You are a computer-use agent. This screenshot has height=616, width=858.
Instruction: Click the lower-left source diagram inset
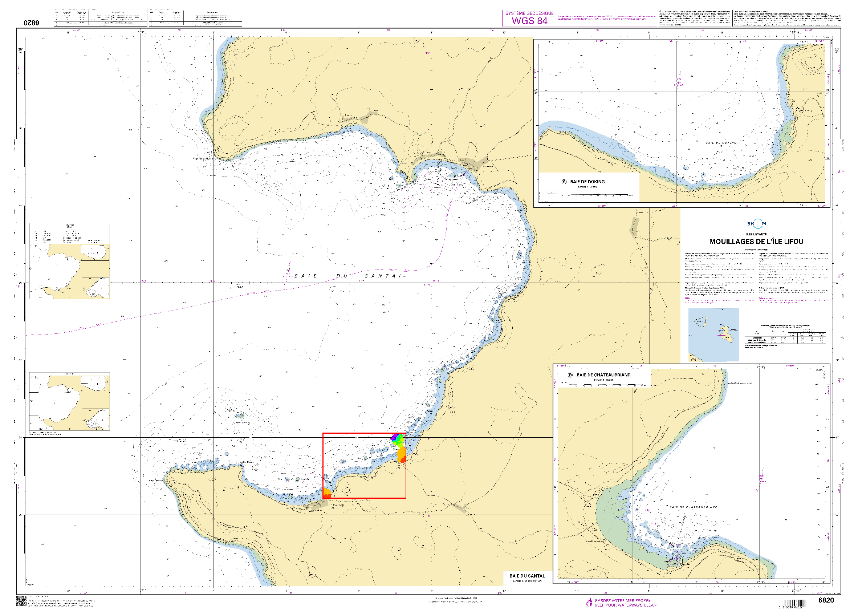click(x=70, y=401)
